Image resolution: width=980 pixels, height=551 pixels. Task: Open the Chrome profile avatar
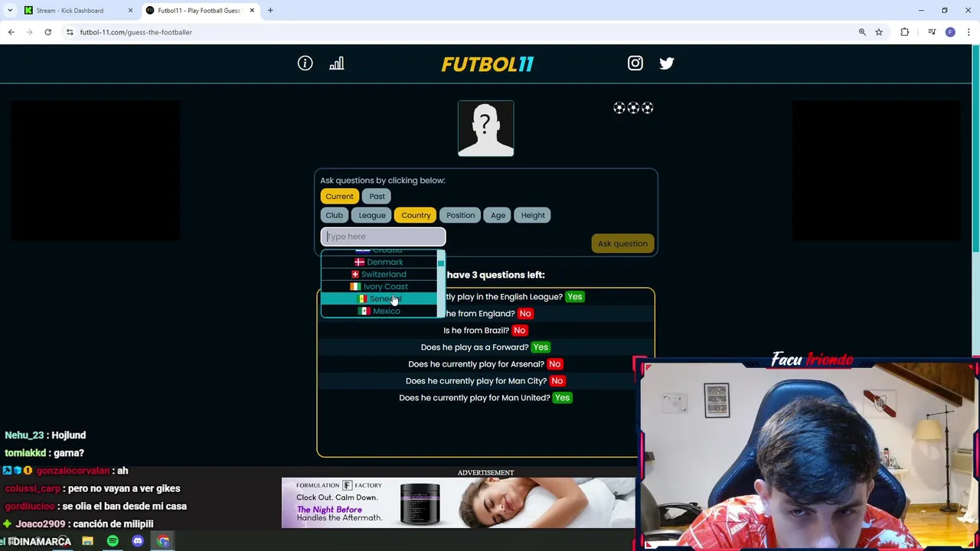point(950,32)
